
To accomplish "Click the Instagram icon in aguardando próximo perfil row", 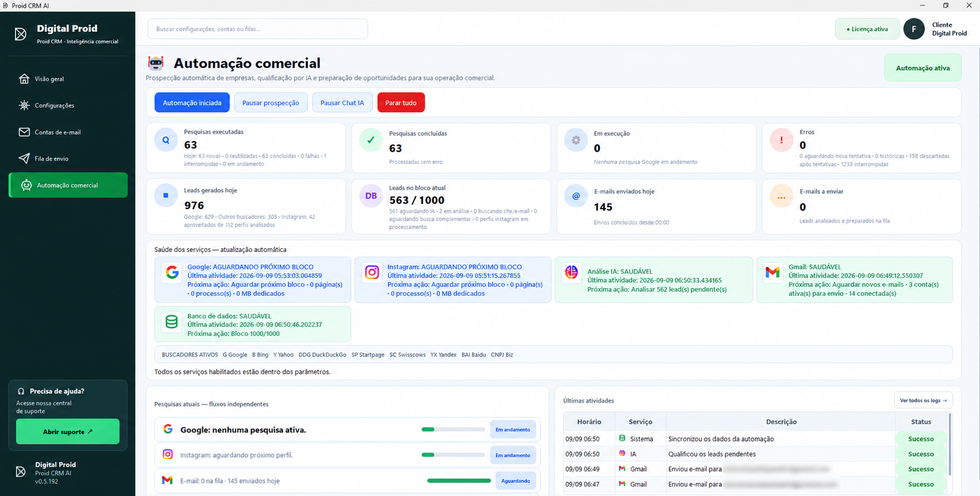I will (x=167, y=454).
